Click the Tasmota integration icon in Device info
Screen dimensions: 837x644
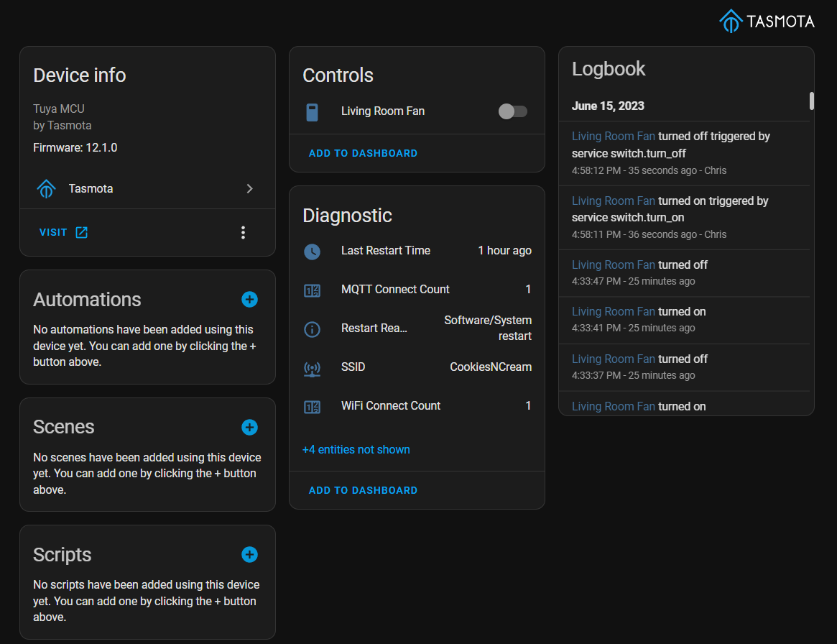tap(46, 188)
